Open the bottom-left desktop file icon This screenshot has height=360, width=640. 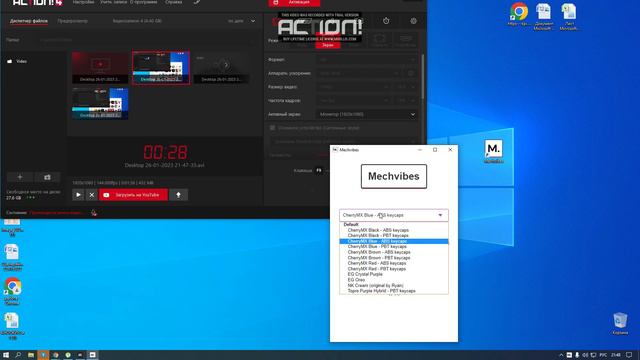tap(12, 326)
